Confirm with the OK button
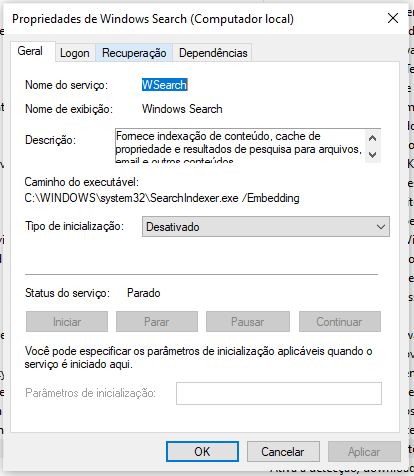The height and width of the screenshot is (476, 414). click(x=202, y=452)
